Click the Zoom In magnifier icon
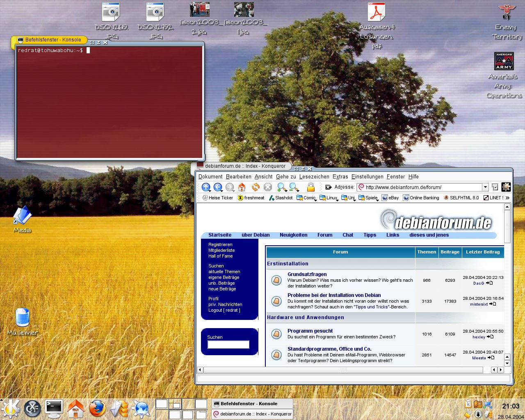The width and height of the screenshot is (525, 420). 281,187
